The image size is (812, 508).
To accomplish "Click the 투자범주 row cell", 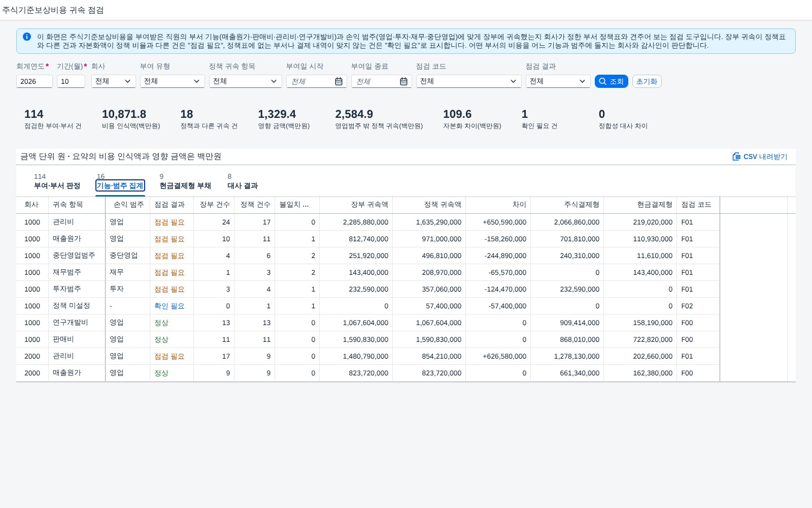I will pyautogui.click(x=77, y=289).
